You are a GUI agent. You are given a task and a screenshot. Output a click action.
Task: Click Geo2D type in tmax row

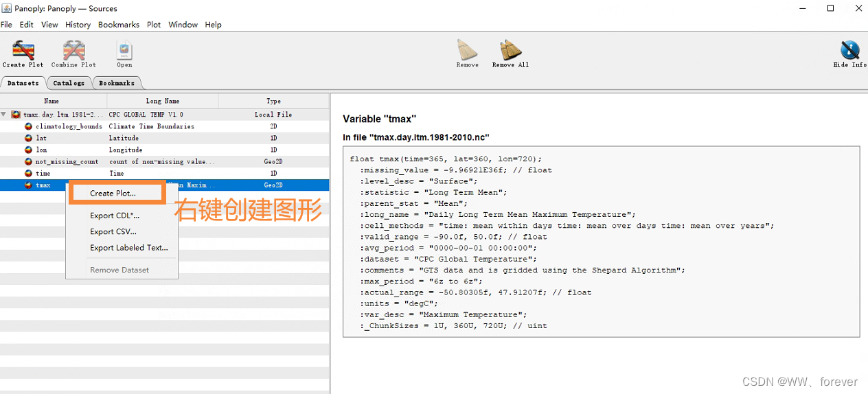(273, 185)
